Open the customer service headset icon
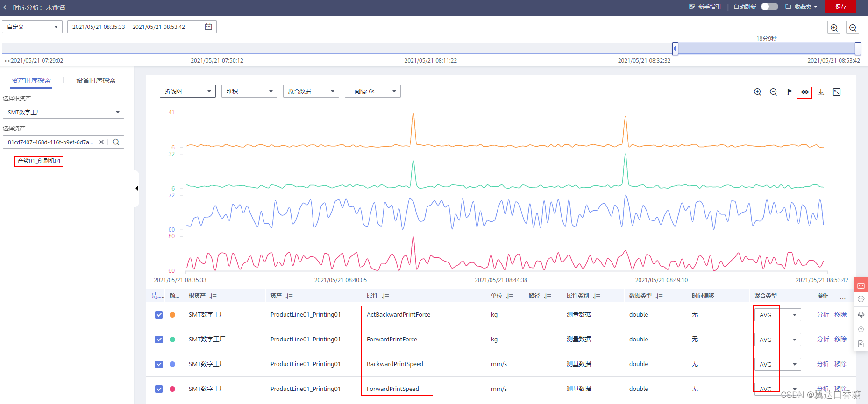This screenshot has height=404, width=868. click(x=861, y=314)
